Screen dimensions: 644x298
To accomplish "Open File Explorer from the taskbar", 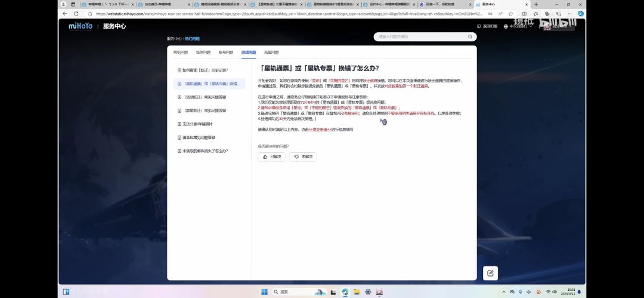I will click(357, 292).
